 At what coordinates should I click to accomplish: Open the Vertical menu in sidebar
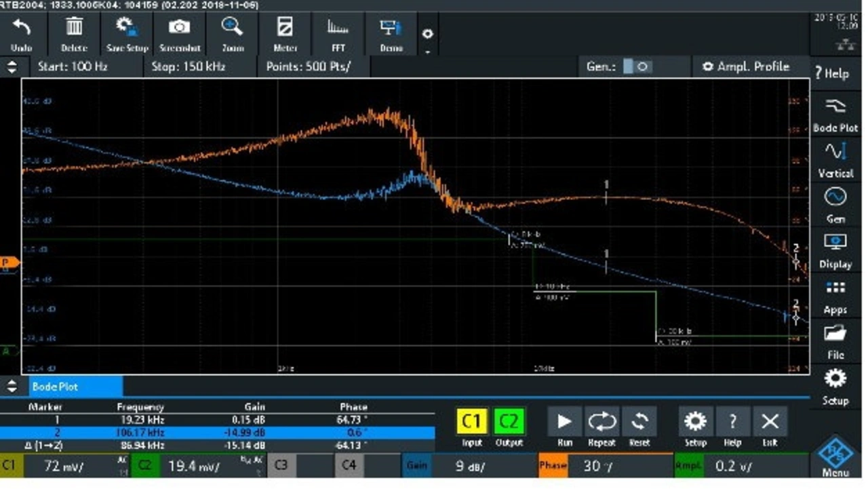coord(835,159)
